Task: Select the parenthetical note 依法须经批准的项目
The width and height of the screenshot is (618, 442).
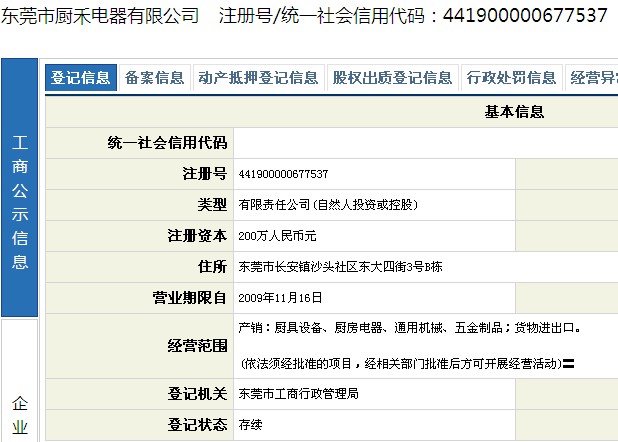Action: click(407, 364)
